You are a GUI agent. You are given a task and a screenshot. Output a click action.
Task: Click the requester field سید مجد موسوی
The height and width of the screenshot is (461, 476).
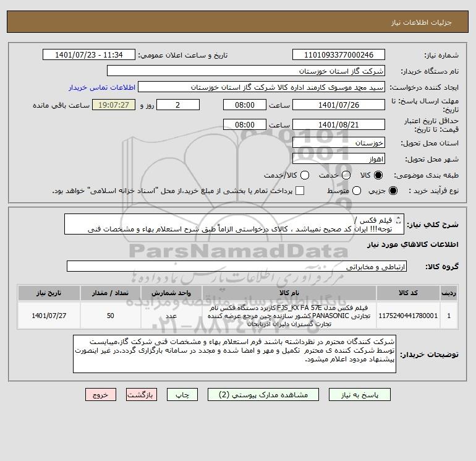261,87
